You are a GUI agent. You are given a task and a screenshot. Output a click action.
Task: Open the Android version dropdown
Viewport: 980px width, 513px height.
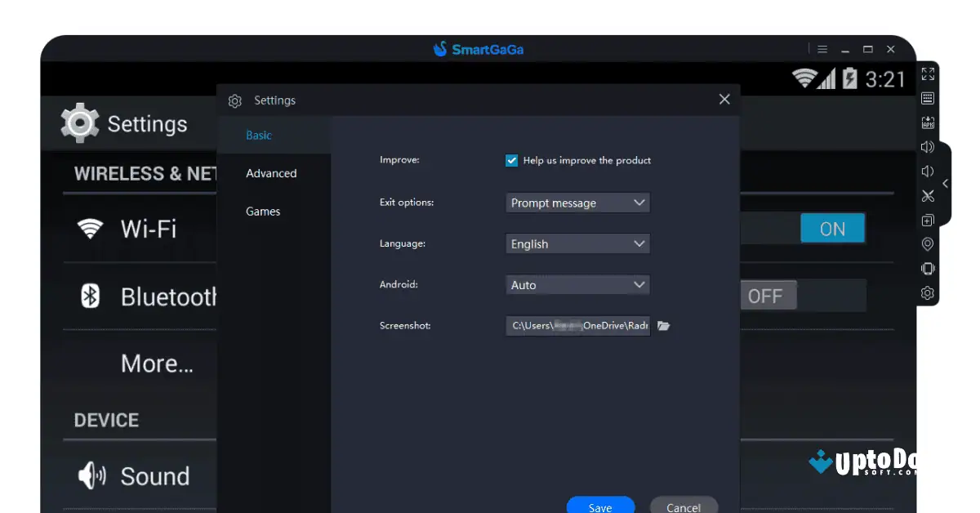point(577,284)
